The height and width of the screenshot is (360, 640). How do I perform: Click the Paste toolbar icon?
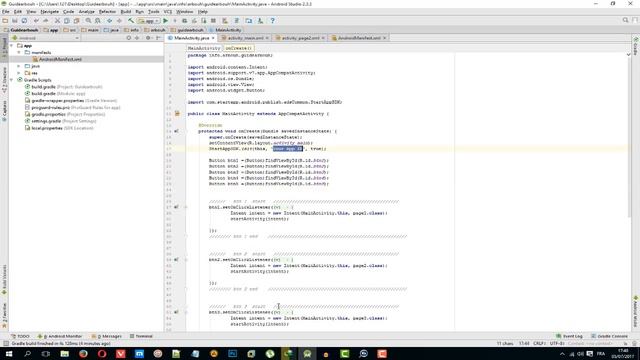[76, 20]
